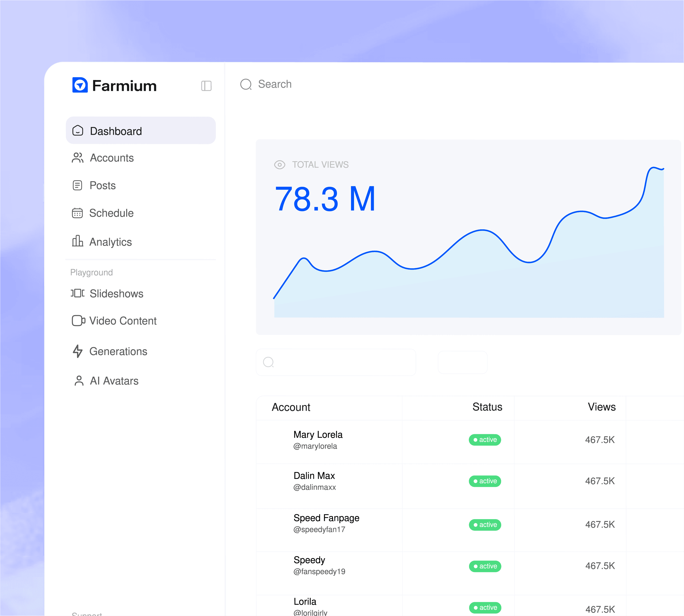Sort table by Status column header

click(x=487, y=407)
